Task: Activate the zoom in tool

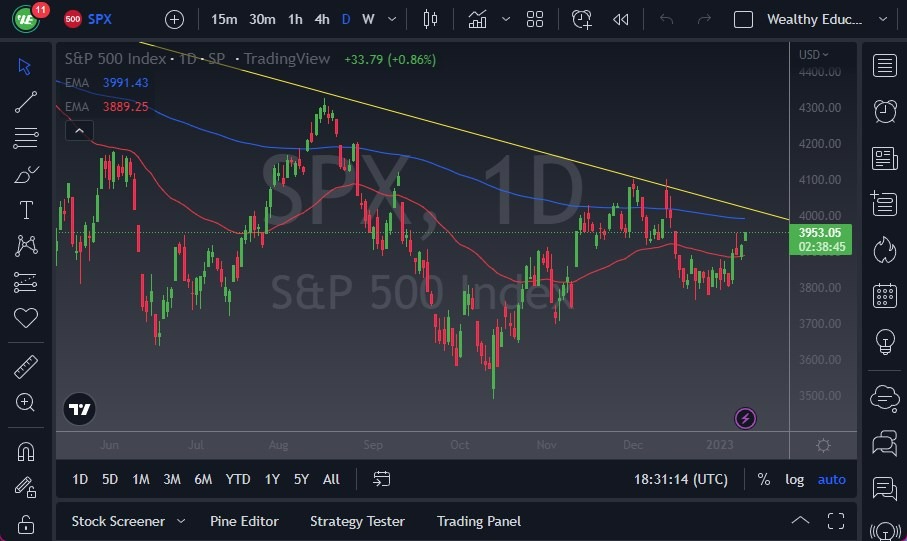Action: [25, 402]
